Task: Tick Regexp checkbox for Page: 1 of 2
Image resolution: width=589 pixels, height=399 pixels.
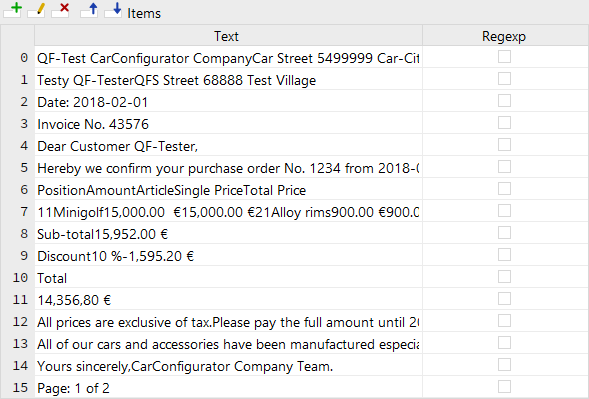Action: pyautogui.click(x=504, y=387)
